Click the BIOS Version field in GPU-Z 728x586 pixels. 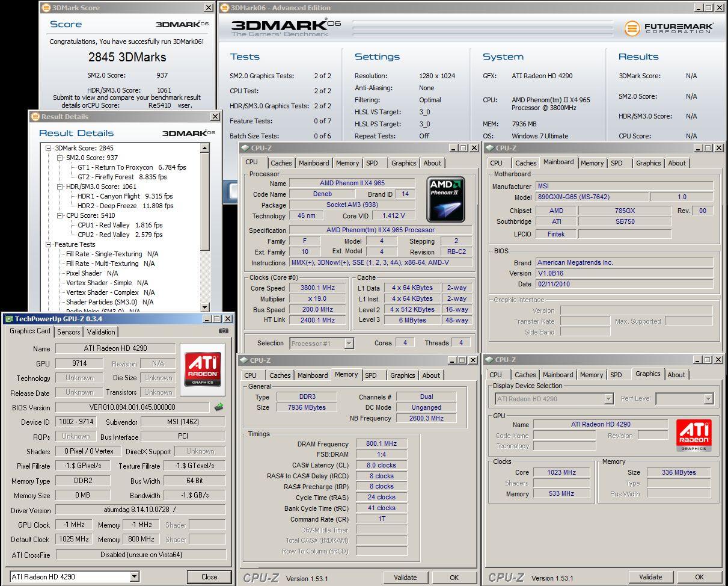click(x=132, y=407)
